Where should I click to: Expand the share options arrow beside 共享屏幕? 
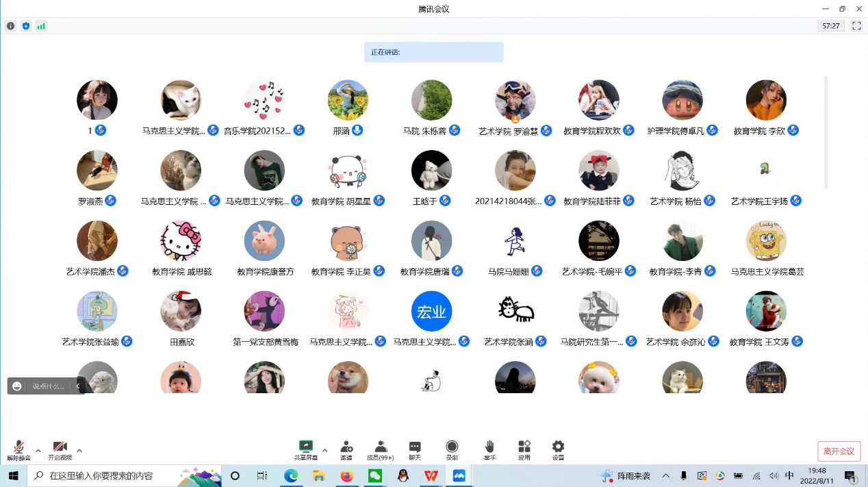pyautogui.click(x=324, y=451)
